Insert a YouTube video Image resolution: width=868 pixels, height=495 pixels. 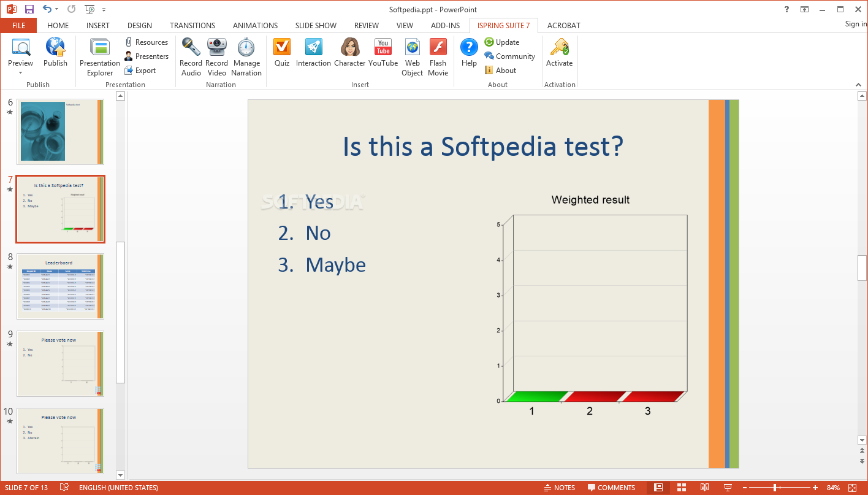(x=383, y=53)
